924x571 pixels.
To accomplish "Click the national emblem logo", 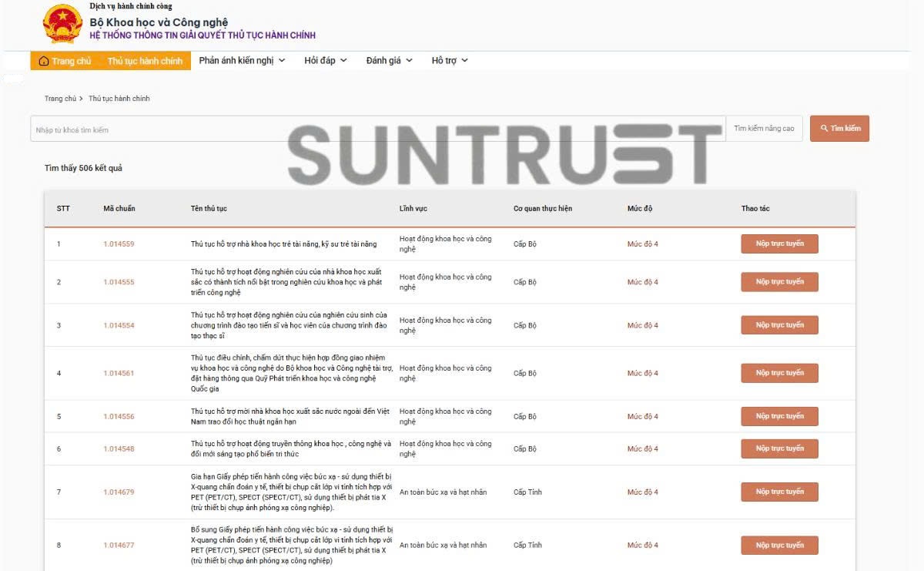I will (x=62, y=24).
